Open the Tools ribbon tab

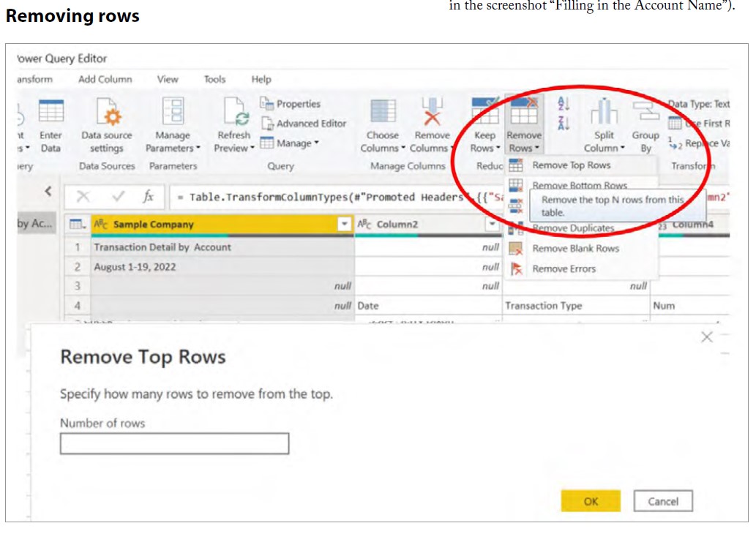click(214, 79)
